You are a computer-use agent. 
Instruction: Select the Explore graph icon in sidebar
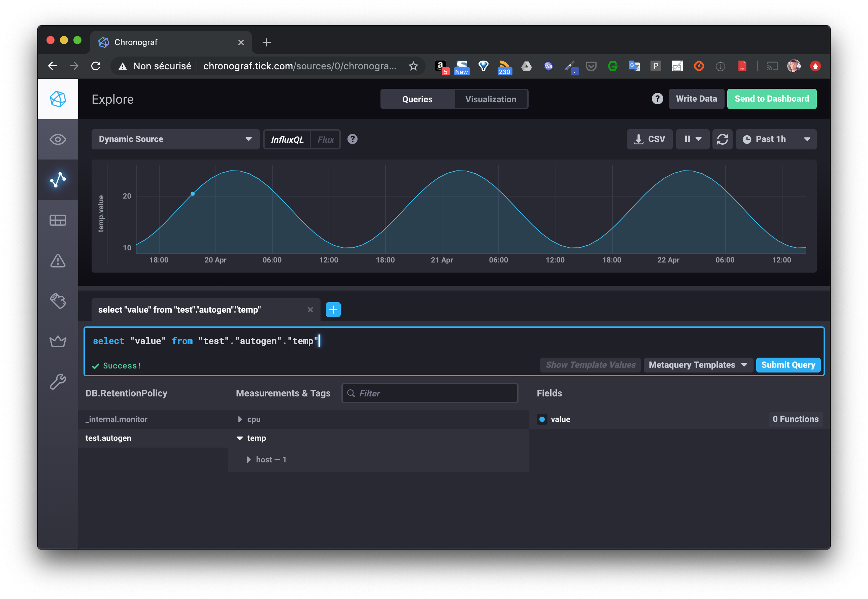(x=58, y=180)
